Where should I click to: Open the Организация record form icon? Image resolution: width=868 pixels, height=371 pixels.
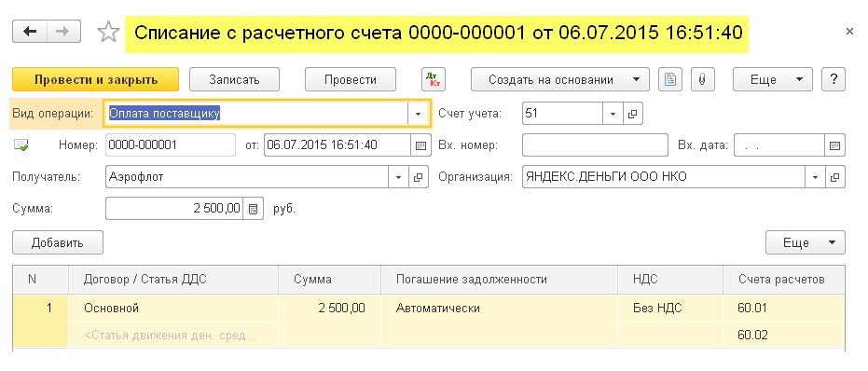834,177
